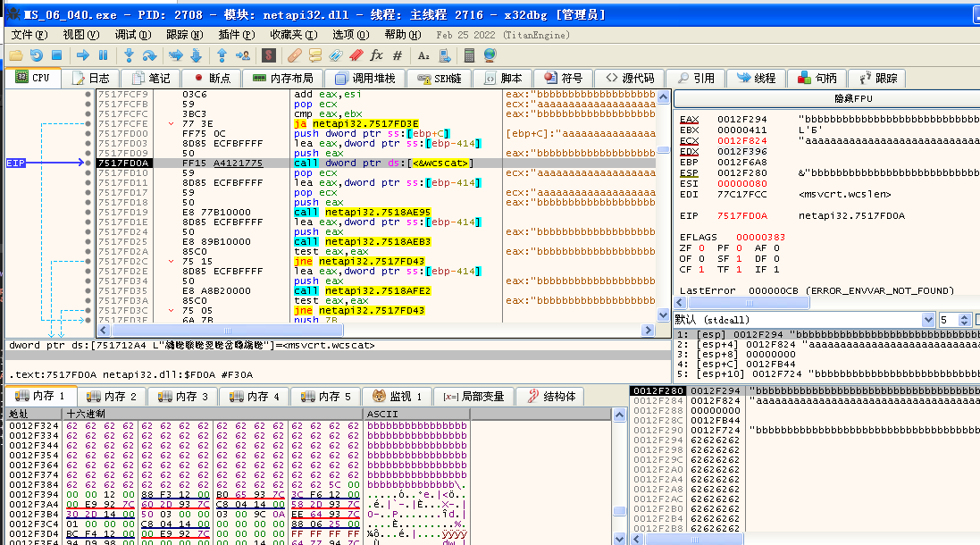
Task: Click the Open file folder icon
Action: pyautogui.click(x=16, y=55)
